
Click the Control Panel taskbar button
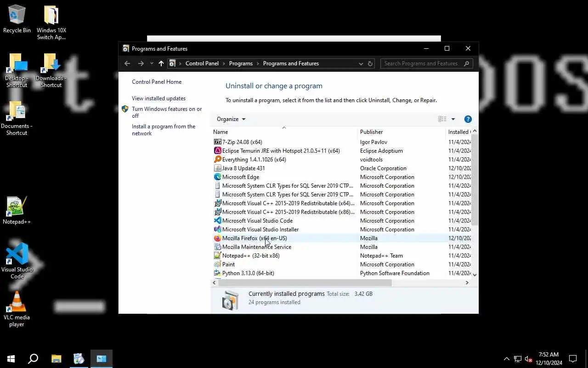[x=102, y=359]
